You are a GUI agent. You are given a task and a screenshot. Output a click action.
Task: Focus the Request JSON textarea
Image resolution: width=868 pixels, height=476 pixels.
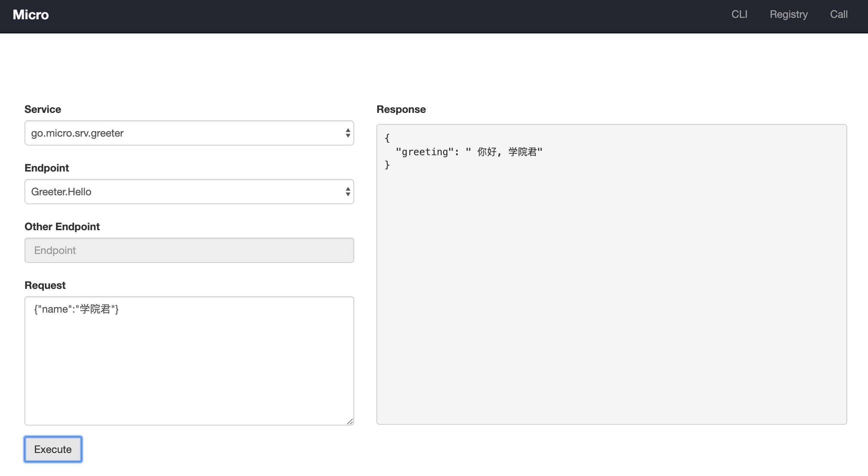tap(189, 361)
